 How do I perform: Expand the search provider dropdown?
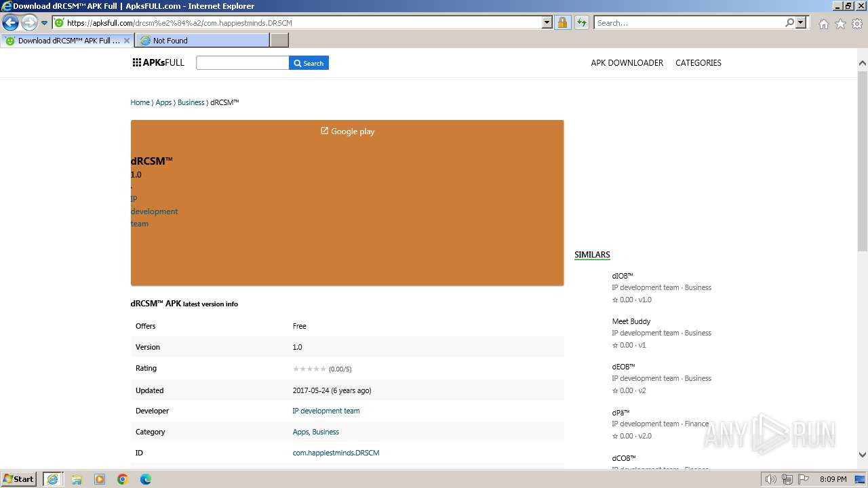[801, 23]
